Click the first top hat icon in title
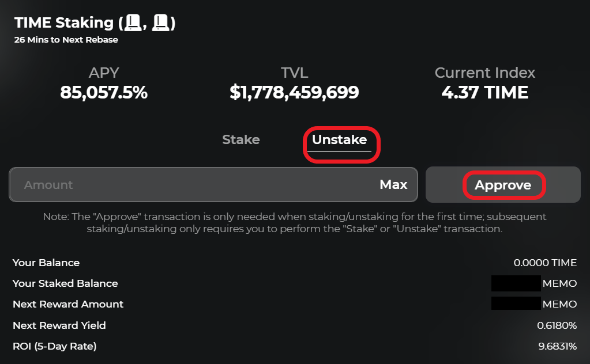The image size is (590, 364). pyautogui.click(x=134, y=23)
